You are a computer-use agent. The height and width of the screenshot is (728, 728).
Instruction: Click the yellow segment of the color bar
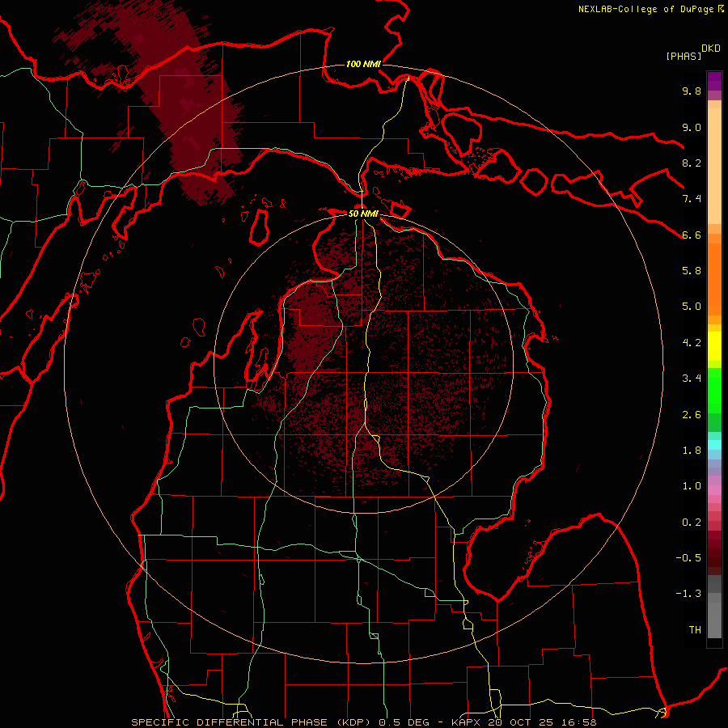[x=714, y=346]
